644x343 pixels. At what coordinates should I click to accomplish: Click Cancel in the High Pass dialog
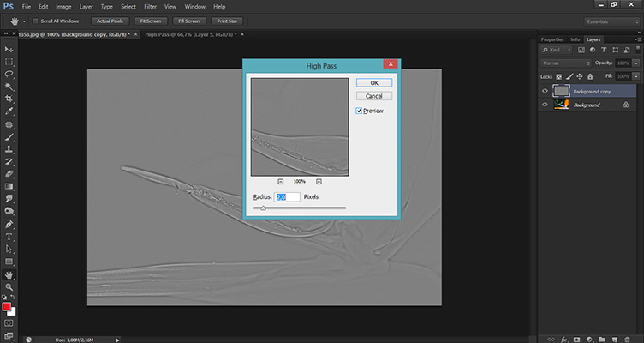click(373, 96)
